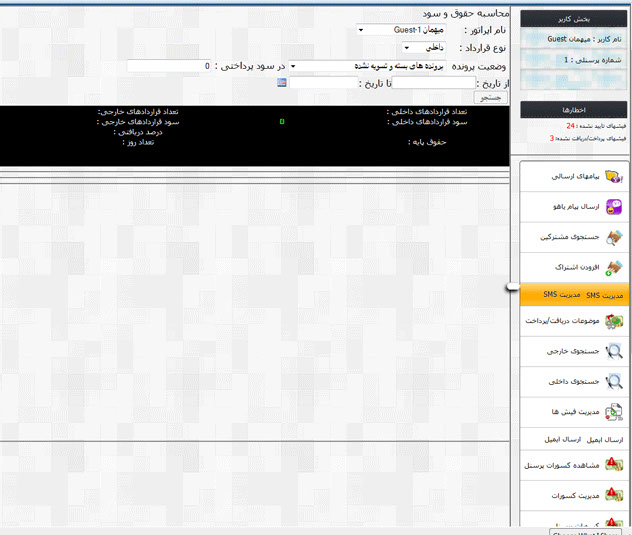Screen dimensions: 632x535
Task: Open the جستجوی مشترکین subscriber search icon
Action: pyautogui.click(x=614, y=237)
